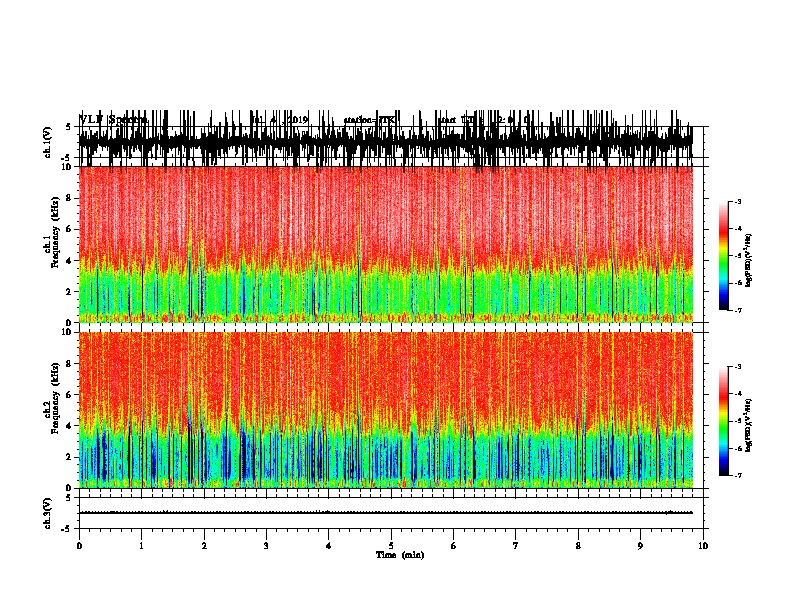Click the '-3' label on ch.2 color scale

coord(738,367)
